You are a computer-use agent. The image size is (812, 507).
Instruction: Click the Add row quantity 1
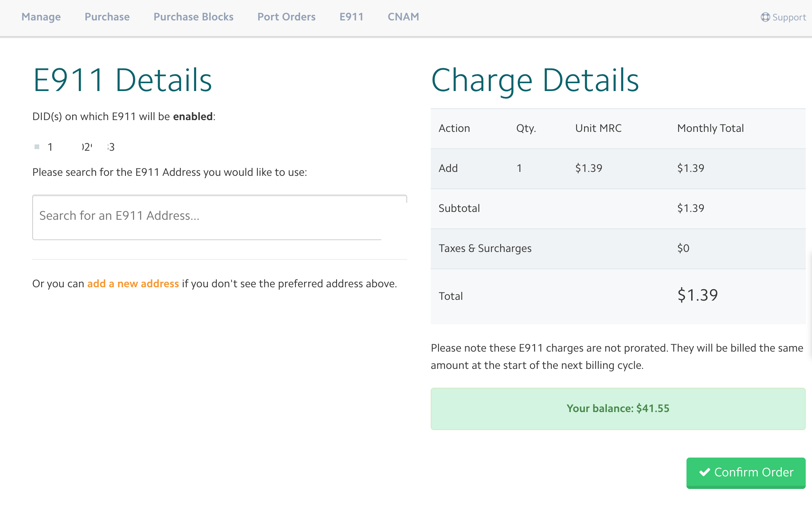click(x=519, y=168)
